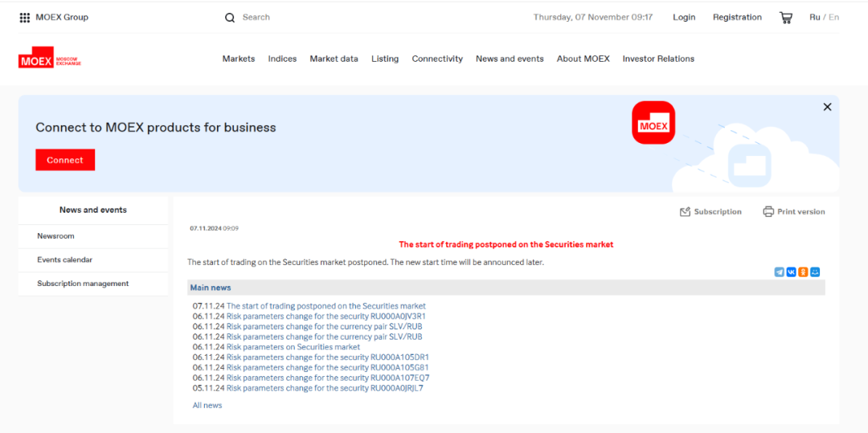Viewport: 868px width, 433px height.
Task: Click the Main news heading
Action: tap(211, 288)
